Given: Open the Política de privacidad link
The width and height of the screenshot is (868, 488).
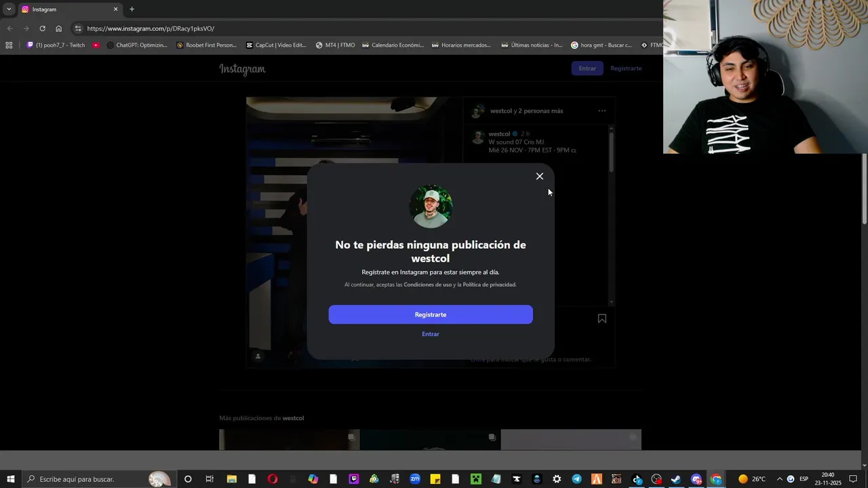Looking at the screenshot, I should [490, 285].
